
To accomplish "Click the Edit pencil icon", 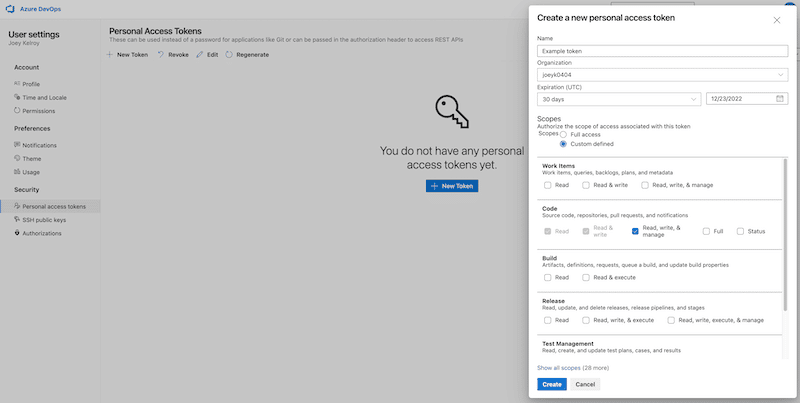I will pyautogui.click(x=200, y=55).
